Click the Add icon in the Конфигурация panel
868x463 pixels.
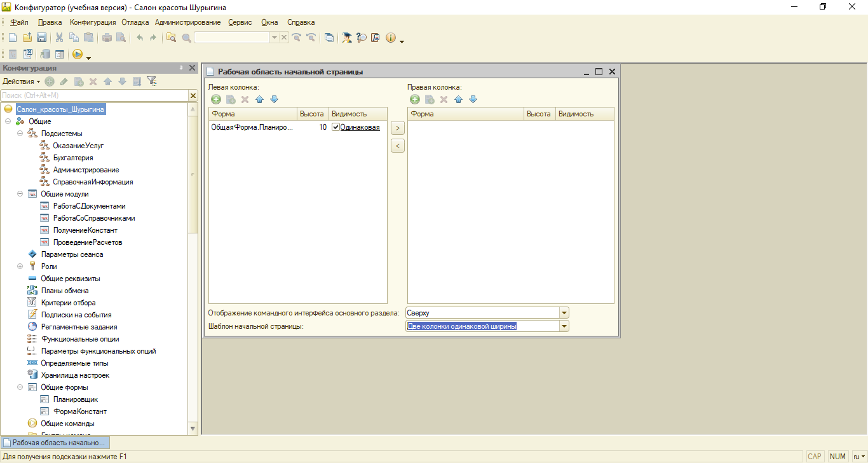pos(50,81)
